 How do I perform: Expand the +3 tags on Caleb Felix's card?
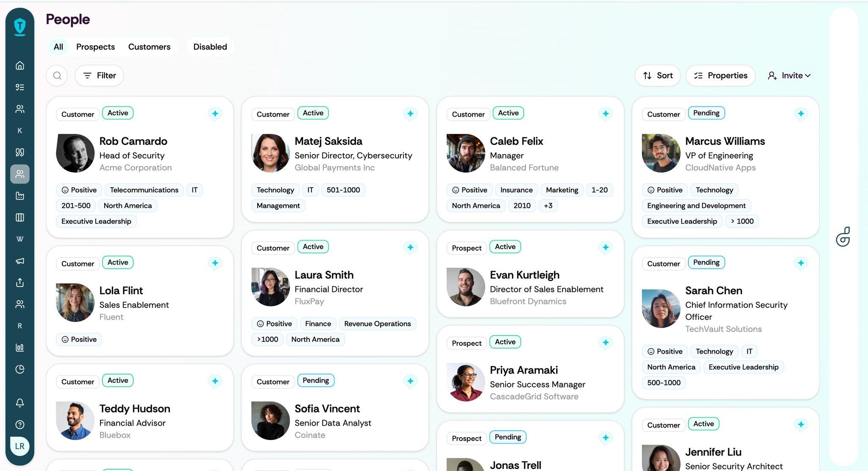(548, 206)
